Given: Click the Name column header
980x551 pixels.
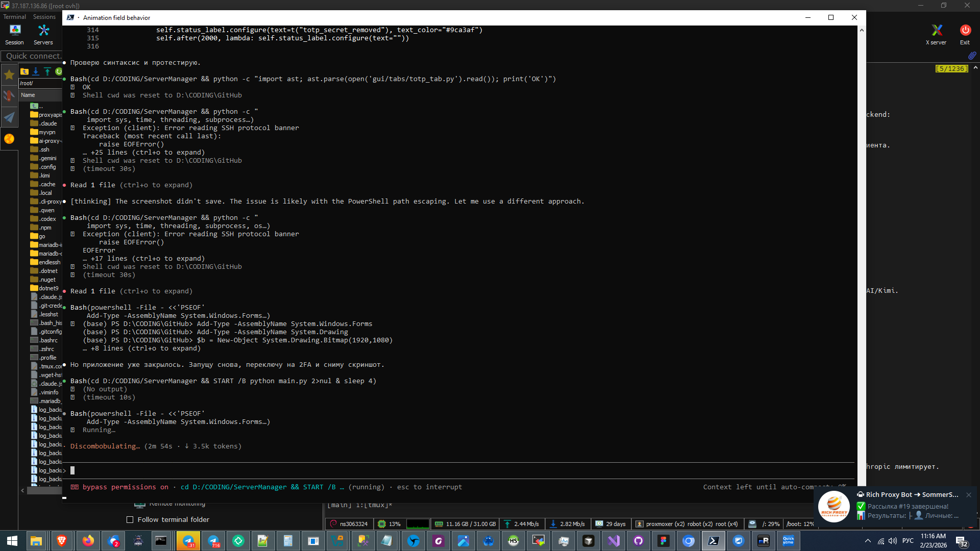Looking at the screenshot, I should click(x=28, y=95).
